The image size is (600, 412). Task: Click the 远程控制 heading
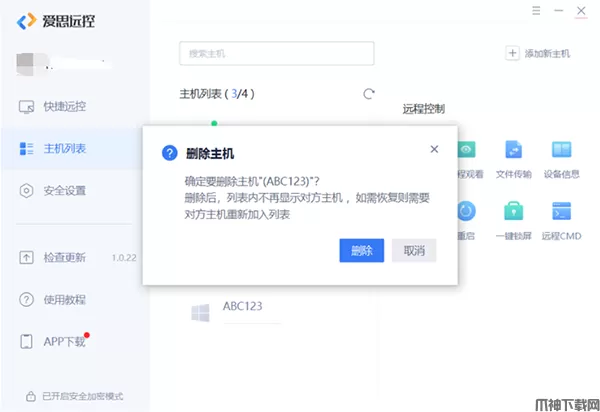point(424,109)
